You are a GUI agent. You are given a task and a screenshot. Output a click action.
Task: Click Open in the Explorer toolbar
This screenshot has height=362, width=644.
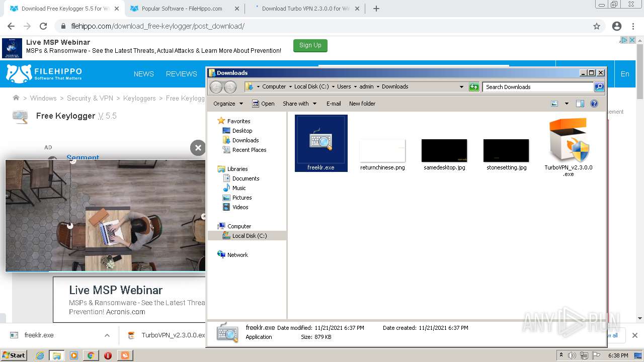pos(263,104)
